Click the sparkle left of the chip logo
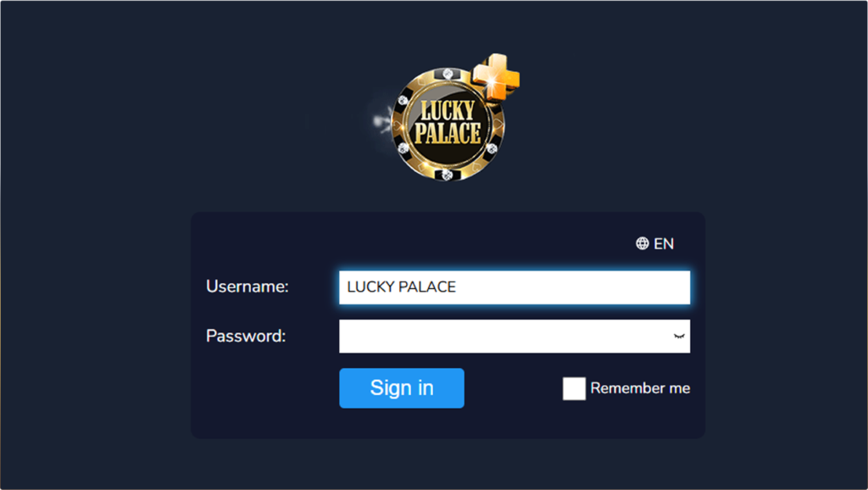This screenshot has height=490, width=868. (x=381, y=121)
